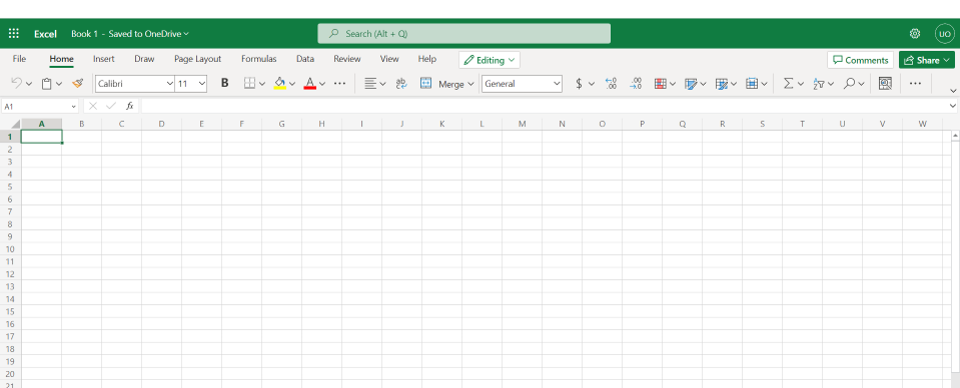Click the AutoSum sigma icon

789,84
